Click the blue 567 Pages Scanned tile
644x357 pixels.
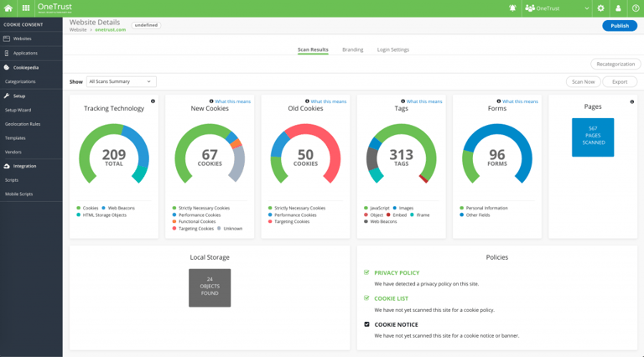pos(593,137)
